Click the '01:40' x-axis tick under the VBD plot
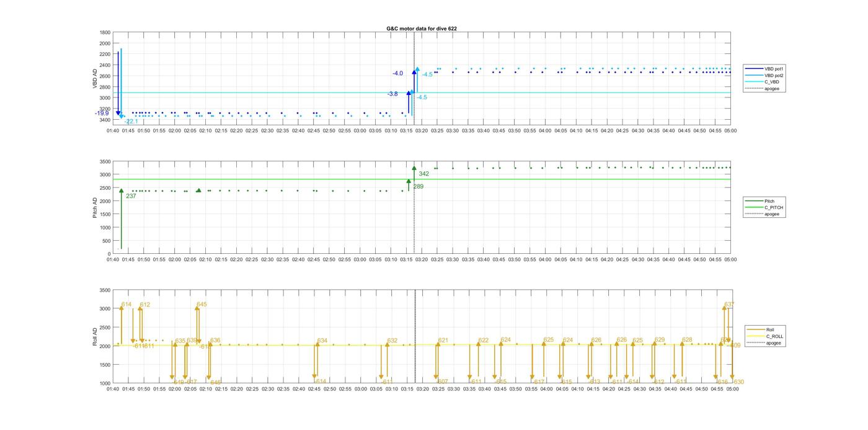 113,130
